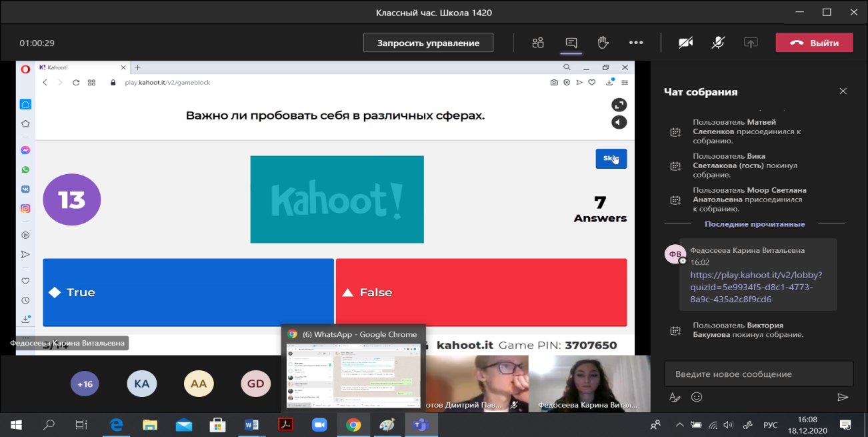Viewport: 868px width, 437px height.
Task: Toggle Kahoot fullscreen mode
Action: [x=619, y=105]
